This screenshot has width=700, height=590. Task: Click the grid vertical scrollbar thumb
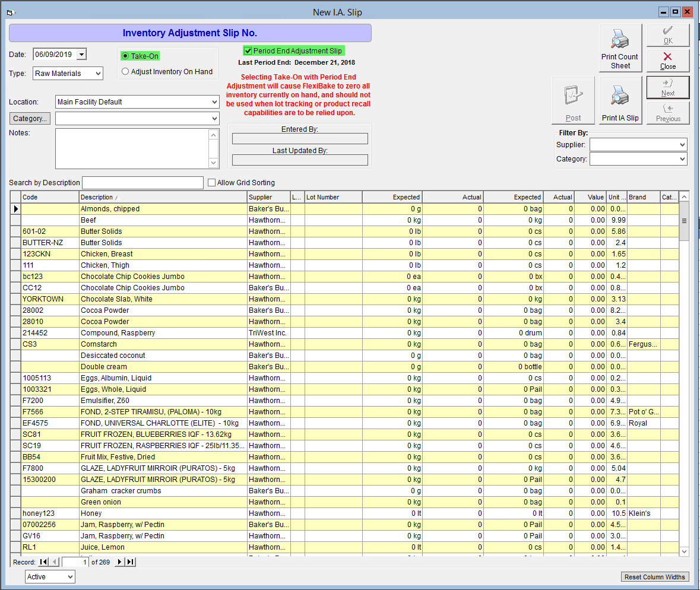point(684,221)
